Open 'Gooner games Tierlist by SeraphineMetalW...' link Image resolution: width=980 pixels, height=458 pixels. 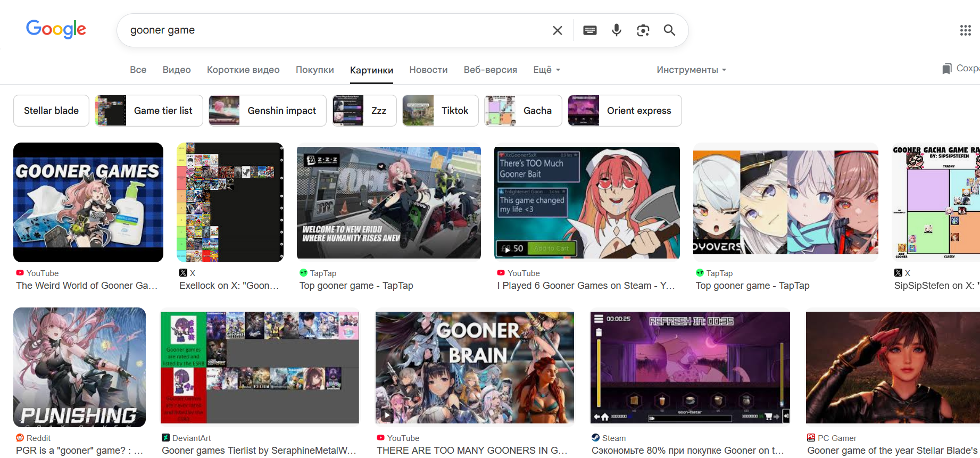point(259,451)
